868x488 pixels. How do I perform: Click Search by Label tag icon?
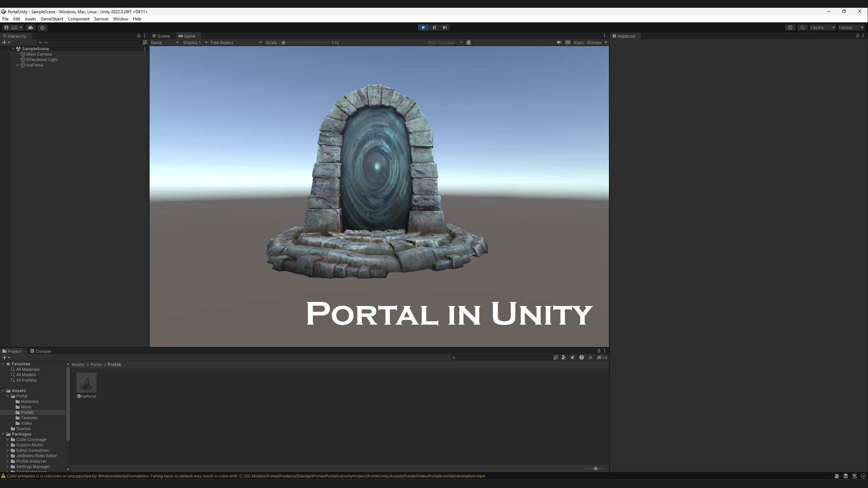click(572, 358)
